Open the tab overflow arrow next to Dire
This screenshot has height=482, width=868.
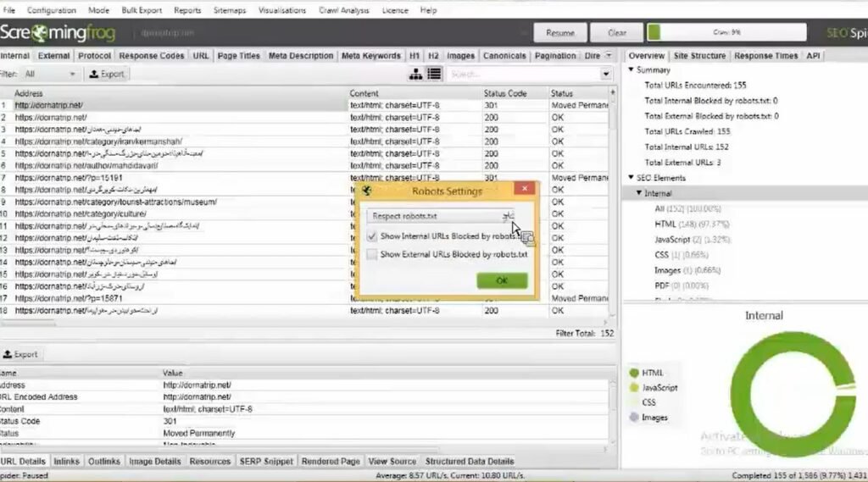pos(609,55)
